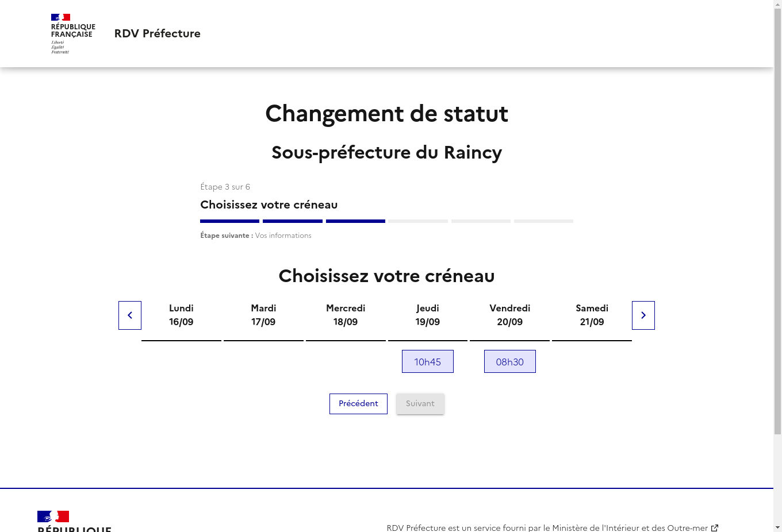Screen dimensions: 782x532
Task: Click the Mercredi 18/09 column header
Action: pos(346,315)
